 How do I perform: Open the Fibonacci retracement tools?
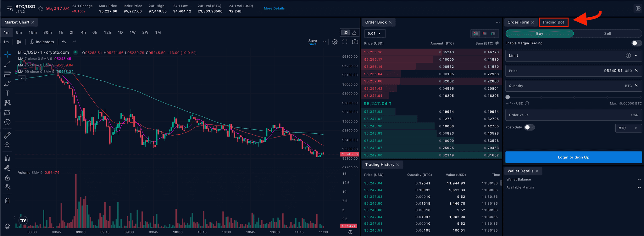[8, 74]
